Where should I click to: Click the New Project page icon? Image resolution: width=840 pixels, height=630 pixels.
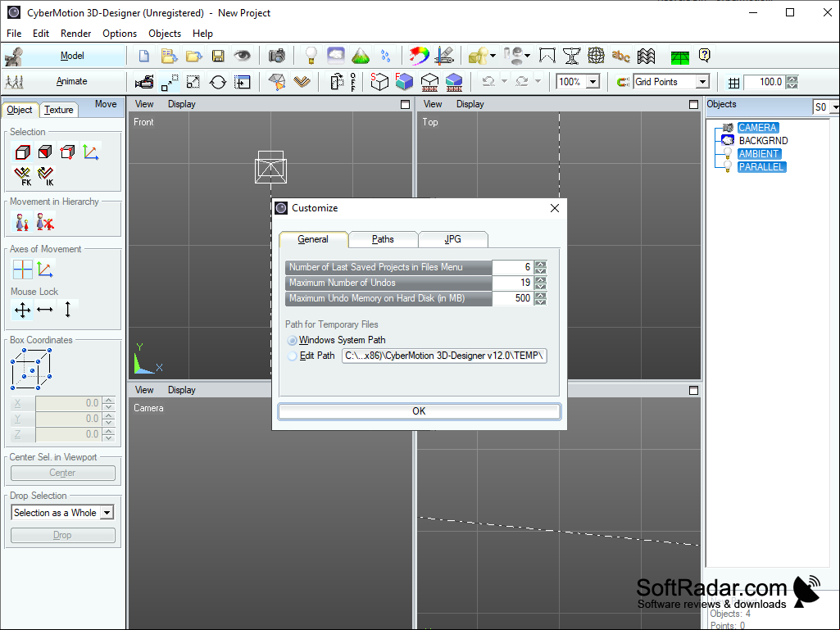point(143,56)
